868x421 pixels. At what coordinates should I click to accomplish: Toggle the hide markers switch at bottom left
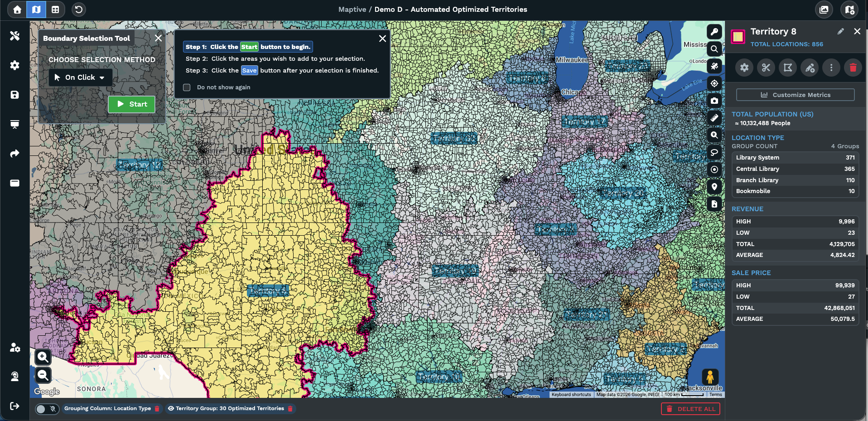[47, 409]
